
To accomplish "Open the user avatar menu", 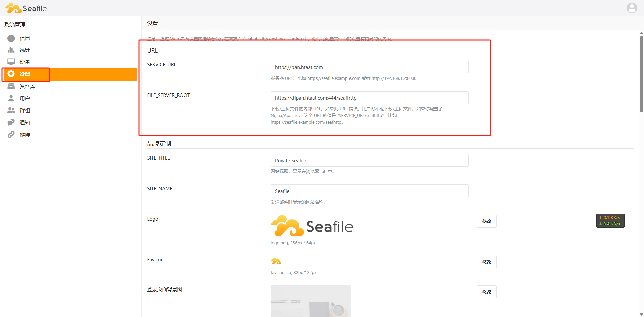I will tap(632, 8).
